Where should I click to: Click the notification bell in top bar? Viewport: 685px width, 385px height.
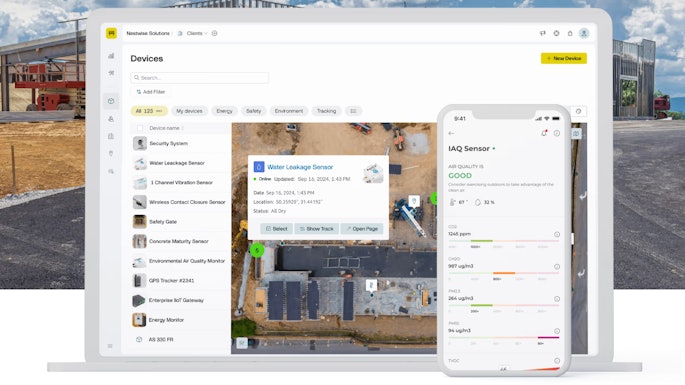(570, 33)
